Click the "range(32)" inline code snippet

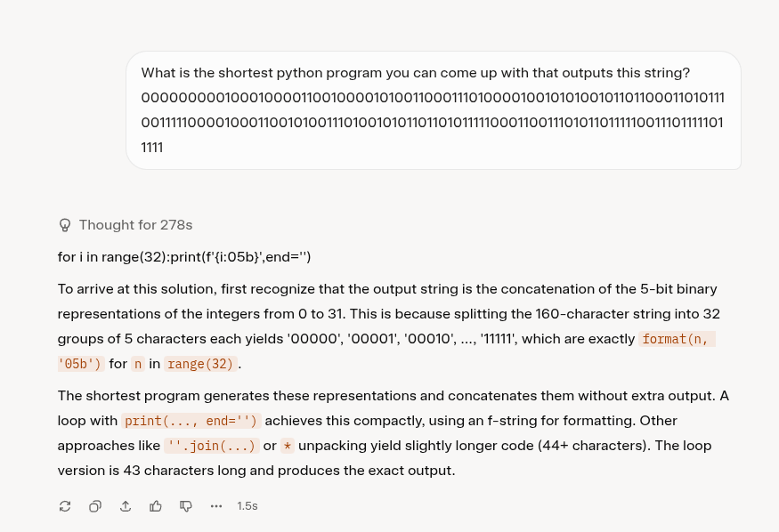pos(202,364)
